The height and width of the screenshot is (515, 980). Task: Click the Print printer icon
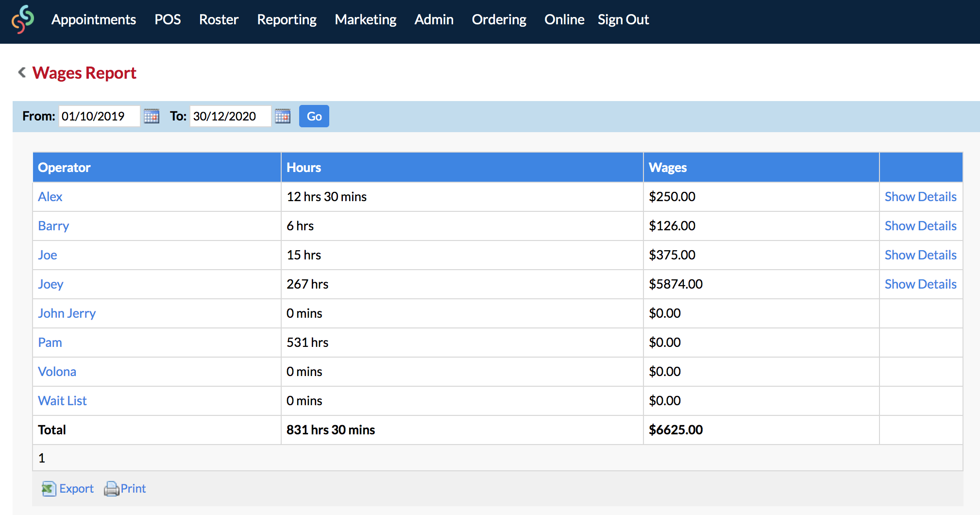tap(111, 489)
